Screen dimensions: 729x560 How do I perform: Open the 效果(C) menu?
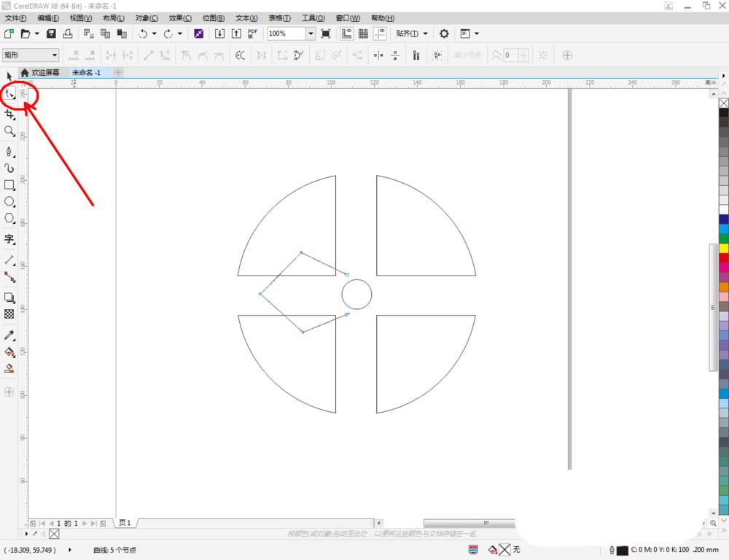(x=180, y=18)
